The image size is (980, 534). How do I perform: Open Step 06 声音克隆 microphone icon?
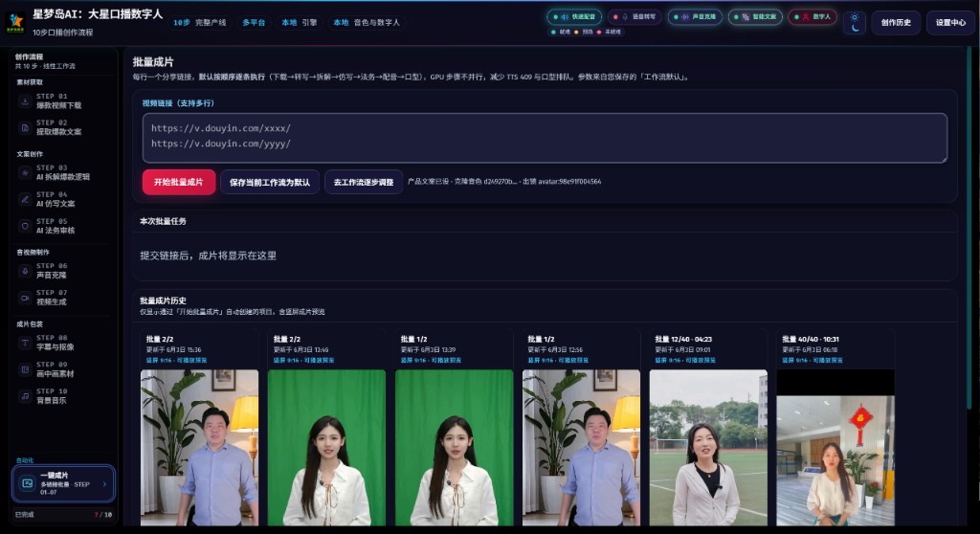click(25, 271)
